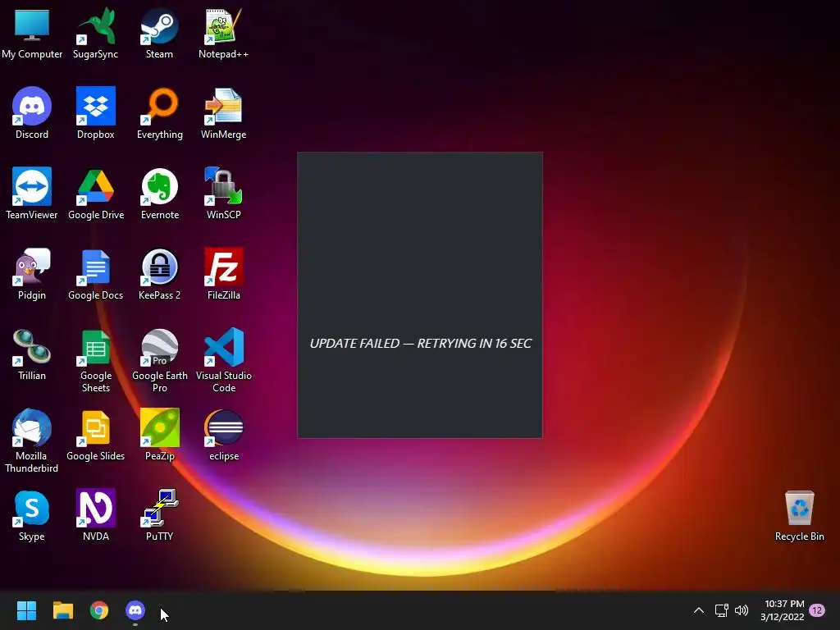Click the volume speaker tray icon
840x630 pixels.
click(742, 610)
